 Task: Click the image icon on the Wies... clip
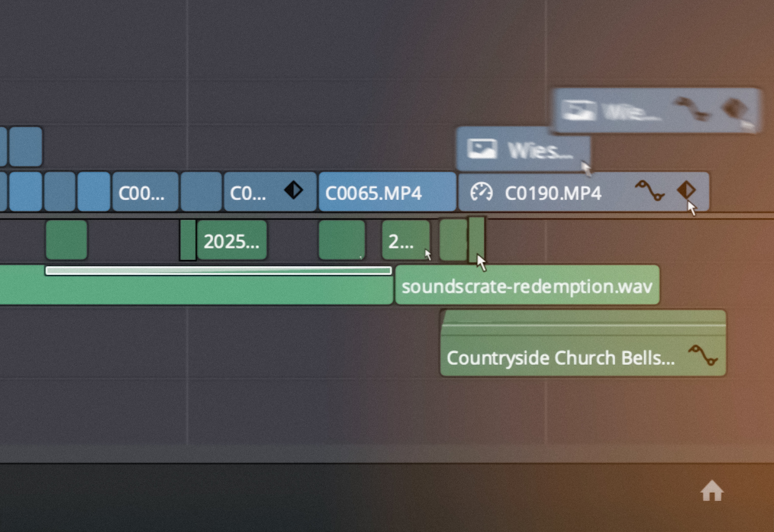point(482,148)
